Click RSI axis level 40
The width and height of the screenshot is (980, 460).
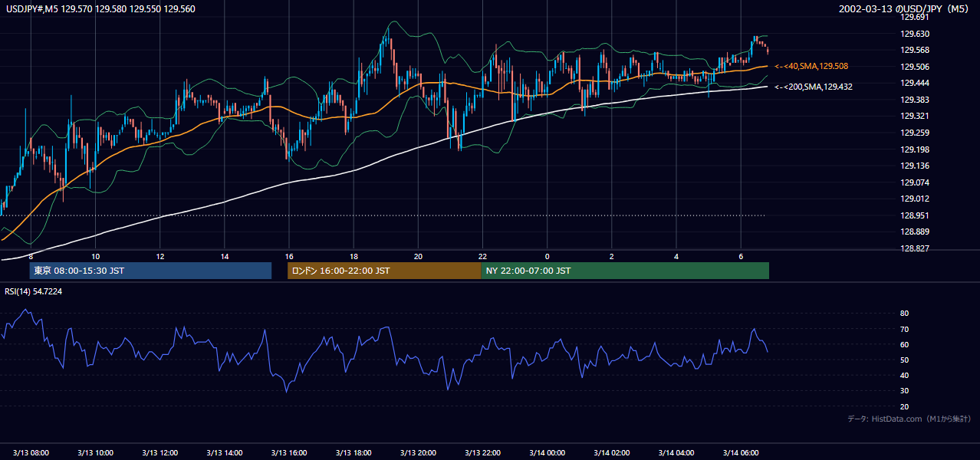pyautogui.click(x=905, y=376)
